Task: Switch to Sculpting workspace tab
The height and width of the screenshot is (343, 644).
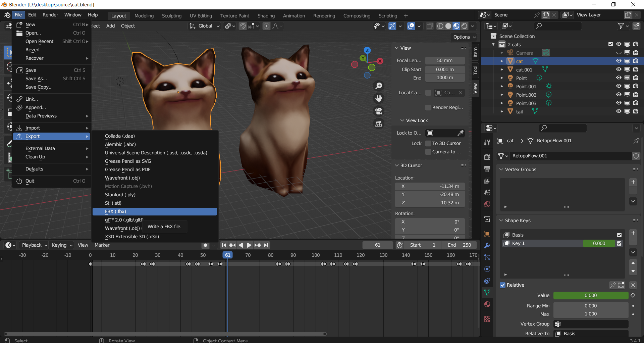Action: pos(172,16)
